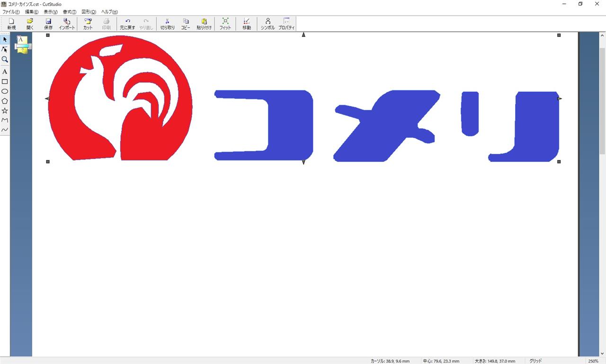This screenshot has width=606, height=364.
Task: Select the ellipse drawing tool
Action: (x=5, y=91)
